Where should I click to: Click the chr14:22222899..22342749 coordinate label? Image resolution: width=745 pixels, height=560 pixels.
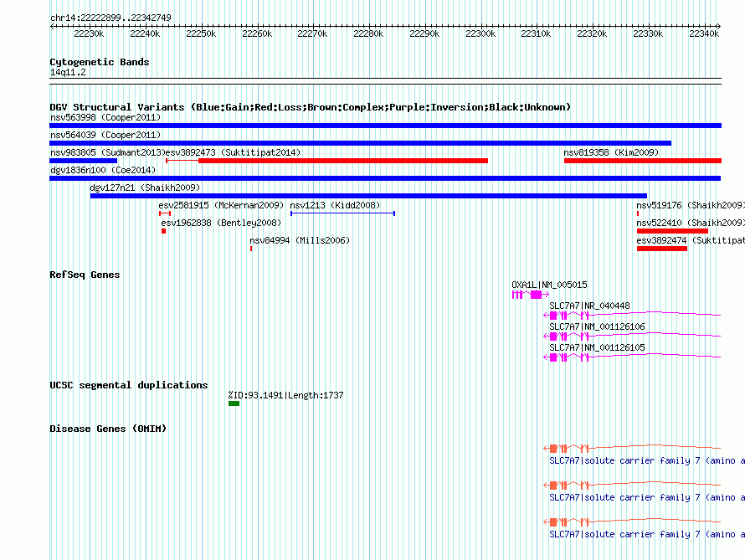tap(110, 18)
